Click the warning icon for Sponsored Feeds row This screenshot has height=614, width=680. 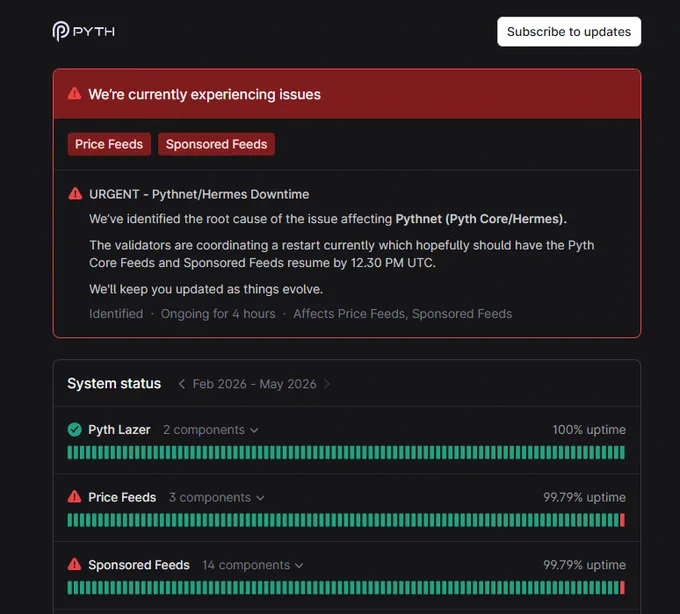click(75, 564)
